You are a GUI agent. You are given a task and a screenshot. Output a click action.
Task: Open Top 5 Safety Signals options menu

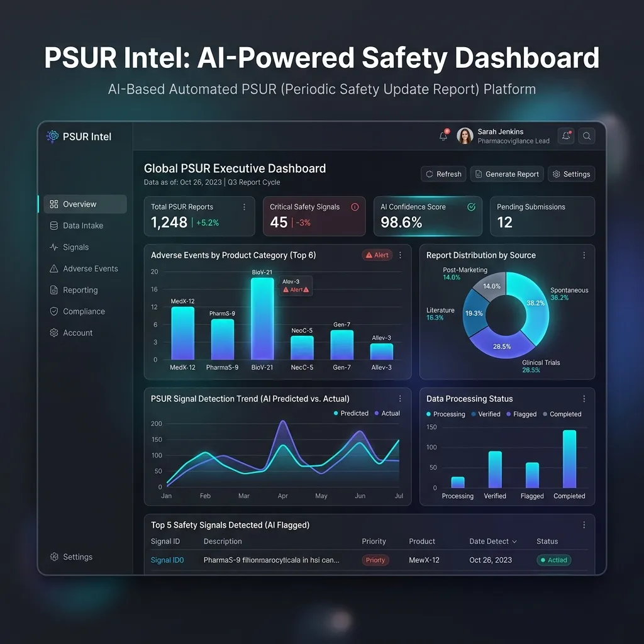click(584, 525)
